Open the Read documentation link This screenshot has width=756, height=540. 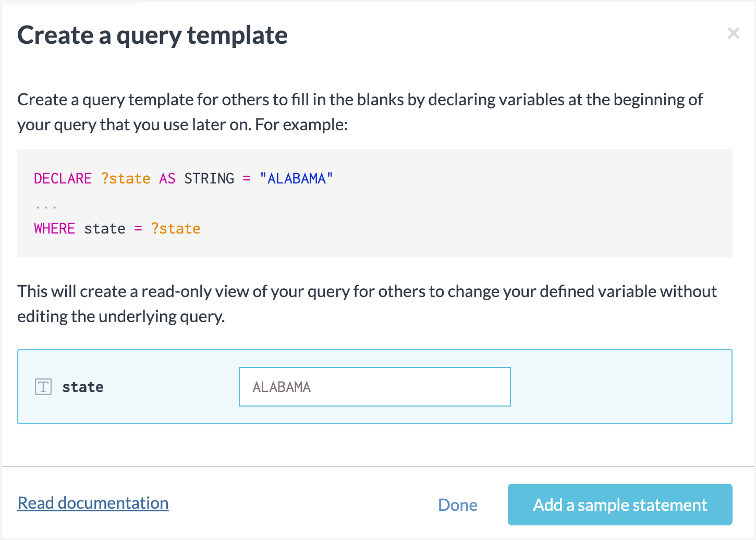[x=93, y=503]
